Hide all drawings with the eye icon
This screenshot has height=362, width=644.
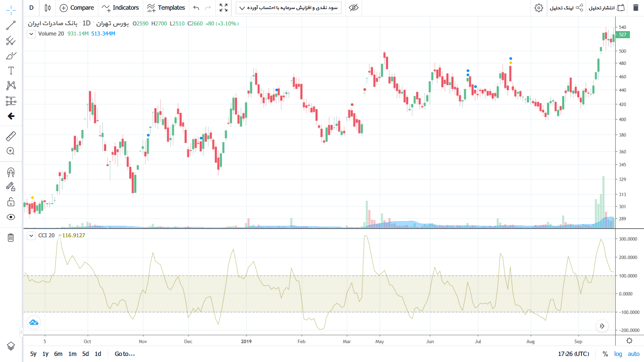click(x=11, y=217)
